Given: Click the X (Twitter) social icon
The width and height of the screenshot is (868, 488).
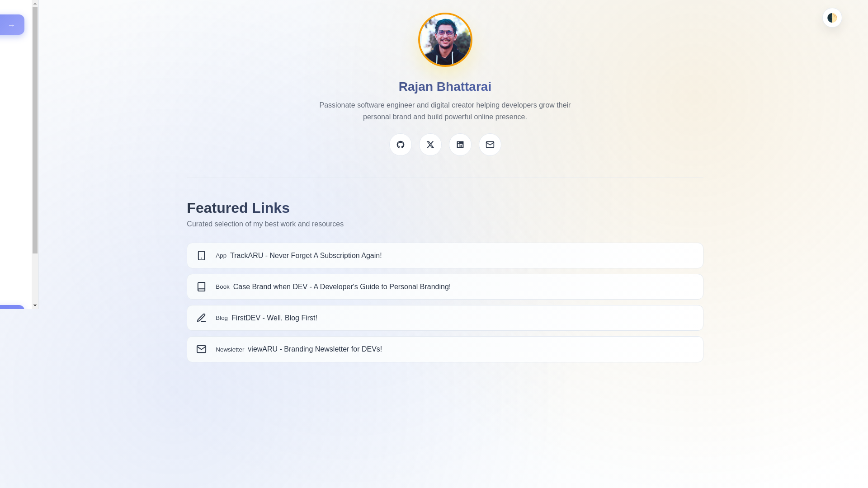Looking at the screenshot, I should coord(430,145).
